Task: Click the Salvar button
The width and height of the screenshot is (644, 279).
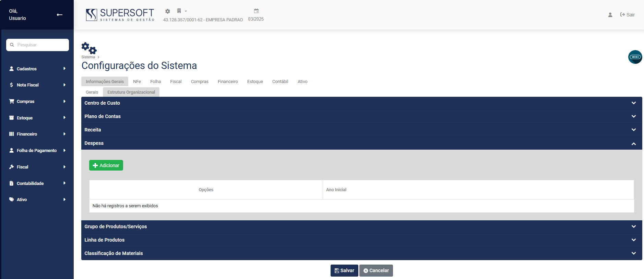Action: [344, 270]
